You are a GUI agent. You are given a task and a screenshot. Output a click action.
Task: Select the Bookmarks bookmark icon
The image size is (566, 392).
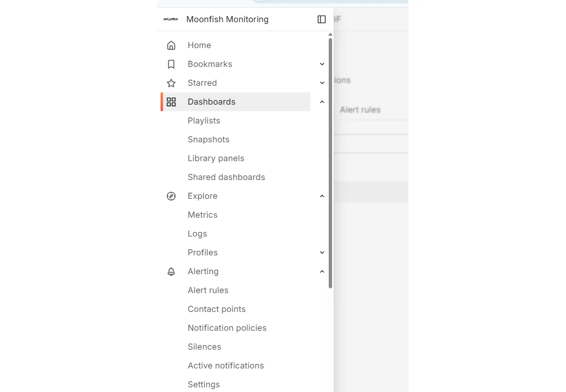pos(171,64)
